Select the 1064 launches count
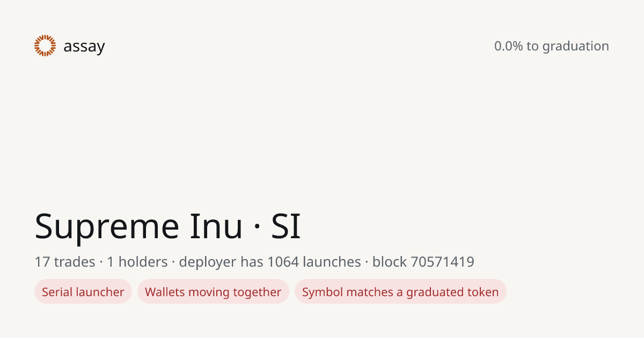644x338 pixels. (314, 262)
